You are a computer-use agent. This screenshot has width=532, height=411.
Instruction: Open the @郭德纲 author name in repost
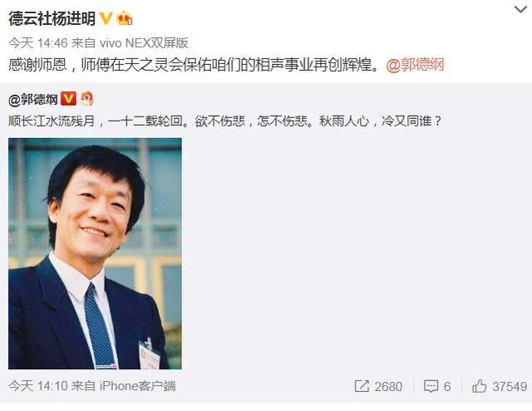pyautogui.click(x=33, y=100)
